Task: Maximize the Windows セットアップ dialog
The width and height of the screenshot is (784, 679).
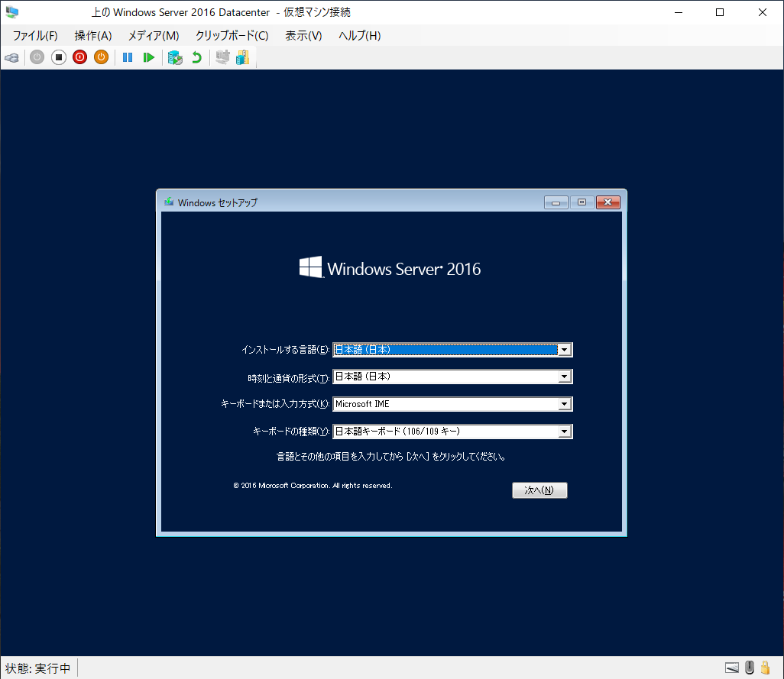Action: (582, 202)
